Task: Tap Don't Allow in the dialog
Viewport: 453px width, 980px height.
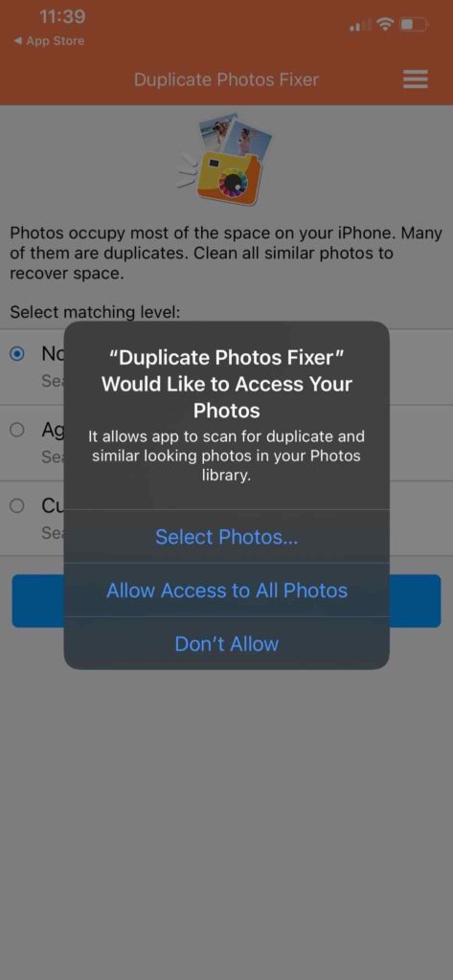Action: [x=226, y=644]
